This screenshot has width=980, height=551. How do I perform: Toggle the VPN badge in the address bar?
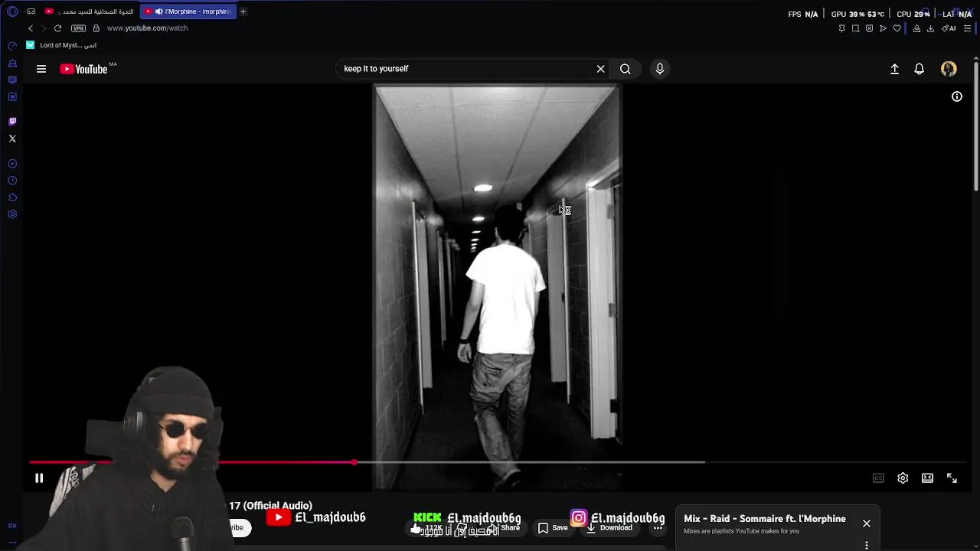(78, 28)
